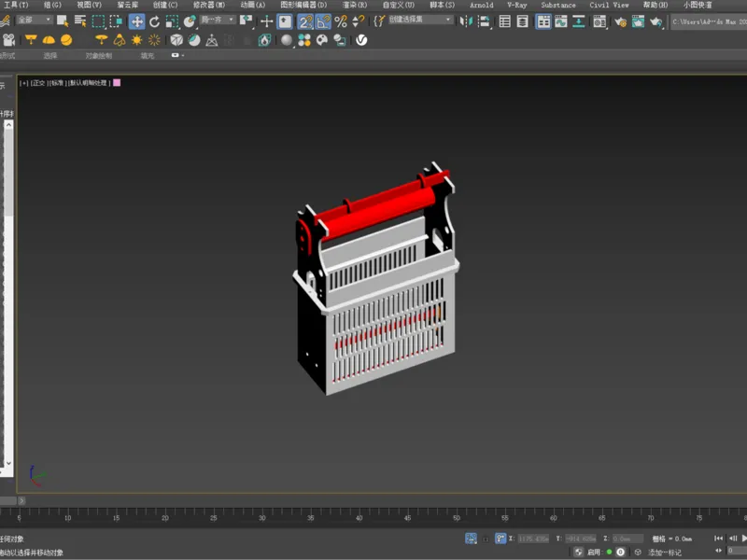Click Edit Named Selection Sets icon
The height and width of the screenshot is (560, 747).
[379, 21]
